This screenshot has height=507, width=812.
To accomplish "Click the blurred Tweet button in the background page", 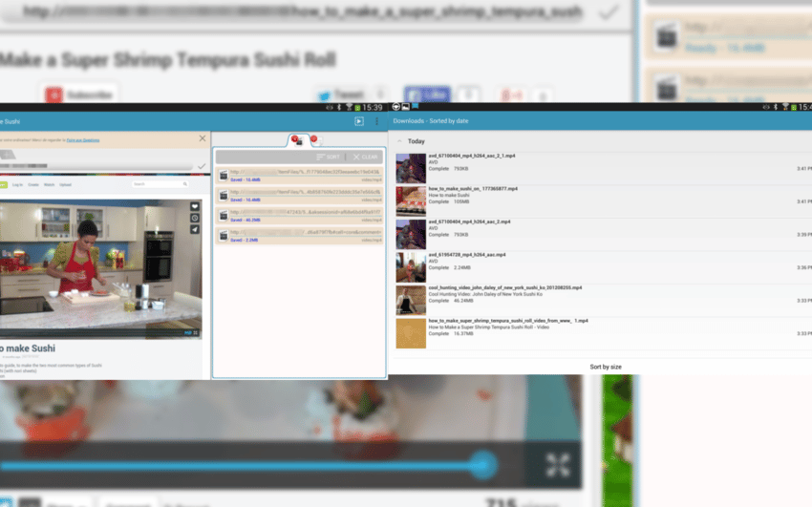I will click(342, 95).
